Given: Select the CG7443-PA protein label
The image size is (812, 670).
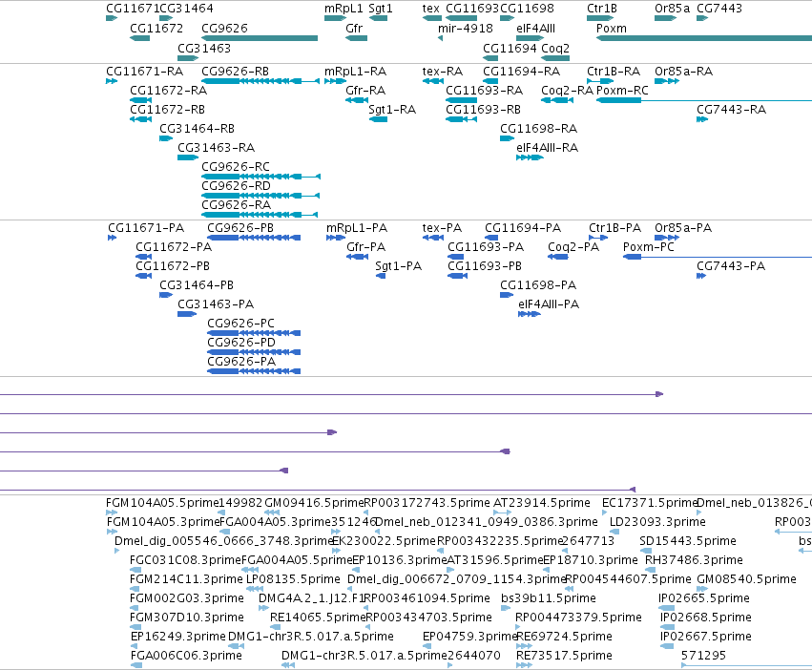Looking at the screenshot, I should pyautogui.click(x=731, y=266).
